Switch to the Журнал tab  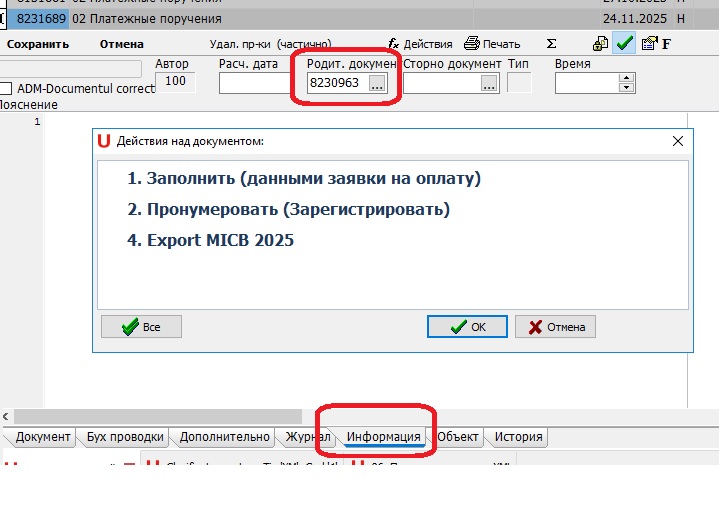point(308,437)
